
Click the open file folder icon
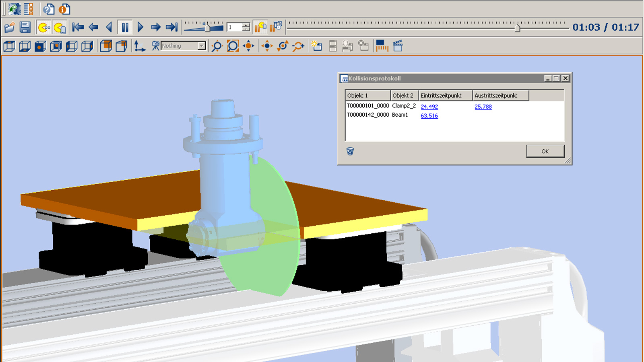(x=9, y=27)
